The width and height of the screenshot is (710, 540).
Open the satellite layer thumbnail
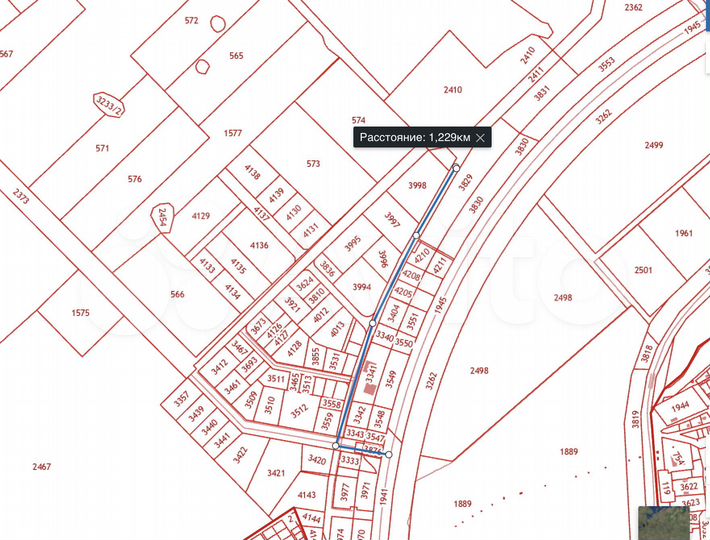[x=663, y=522]
